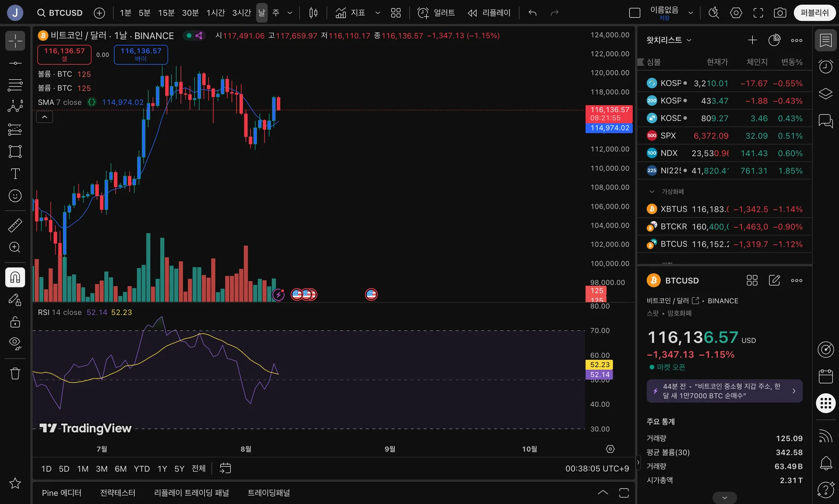This screenshot has height=504, width=839.
Task: Open the price scale settings gear
Action: [x=610, y=449]
